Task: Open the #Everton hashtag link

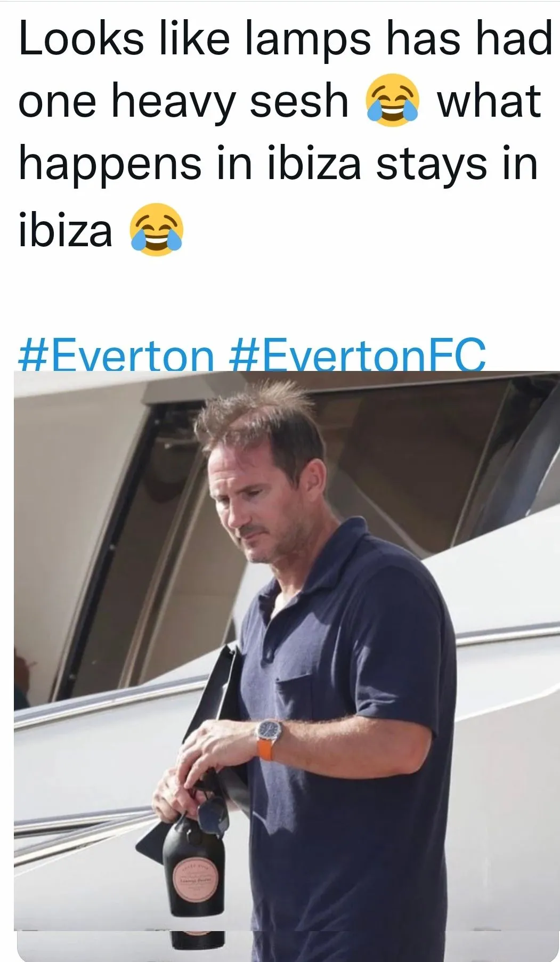Action: [x=116, y=356]
